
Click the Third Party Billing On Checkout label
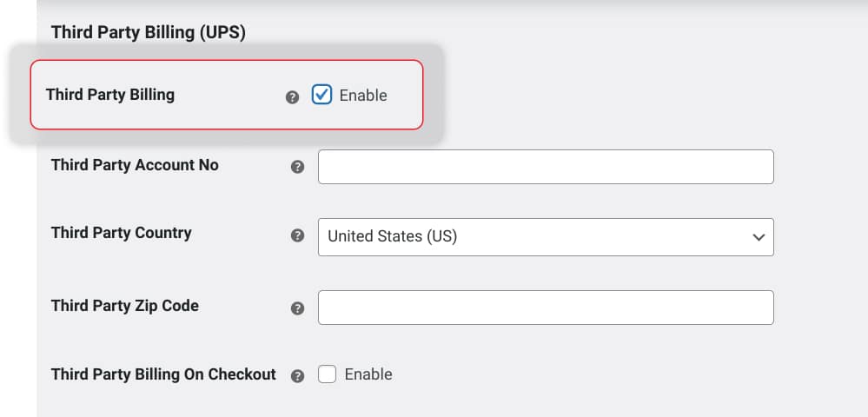point(163,374)
